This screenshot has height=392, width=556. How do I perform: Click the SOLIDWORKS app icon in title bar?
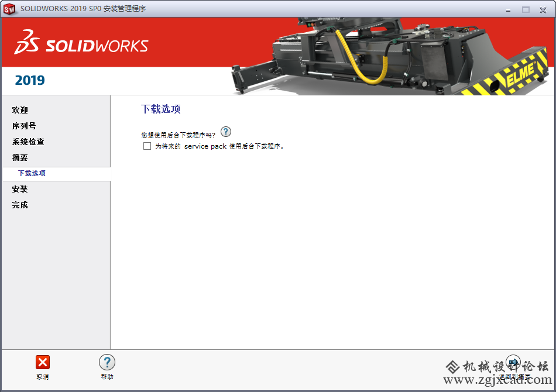(x=9, y=9)
